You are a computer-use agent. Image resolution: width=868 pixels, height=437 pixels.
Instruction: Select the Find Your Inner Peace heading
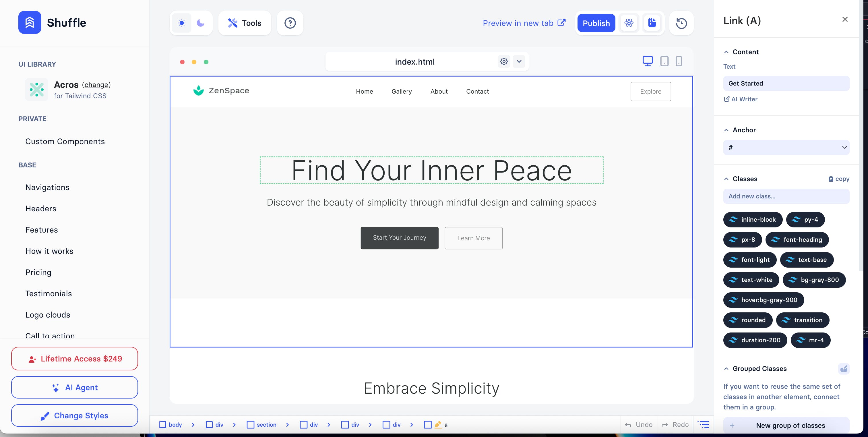(431, 170)
